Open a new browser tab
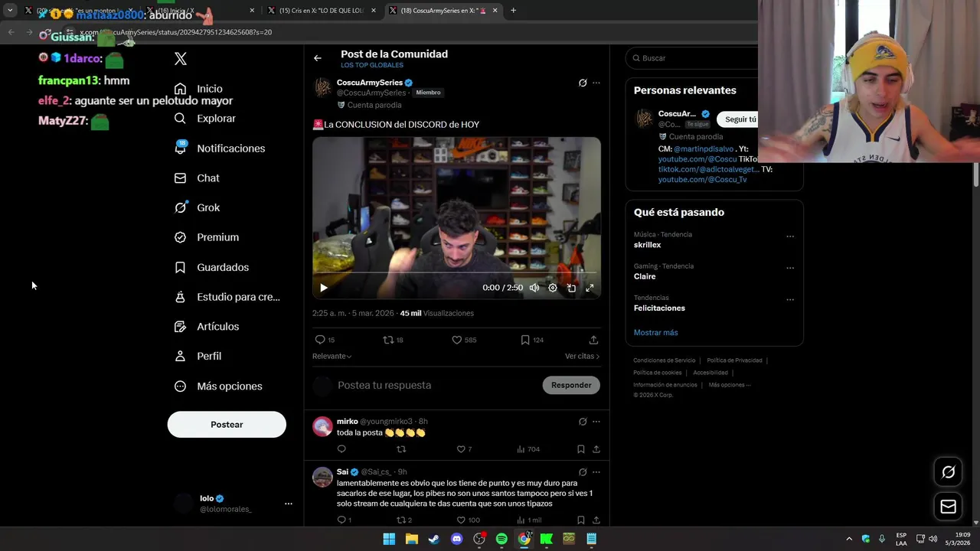 (513, 11)
